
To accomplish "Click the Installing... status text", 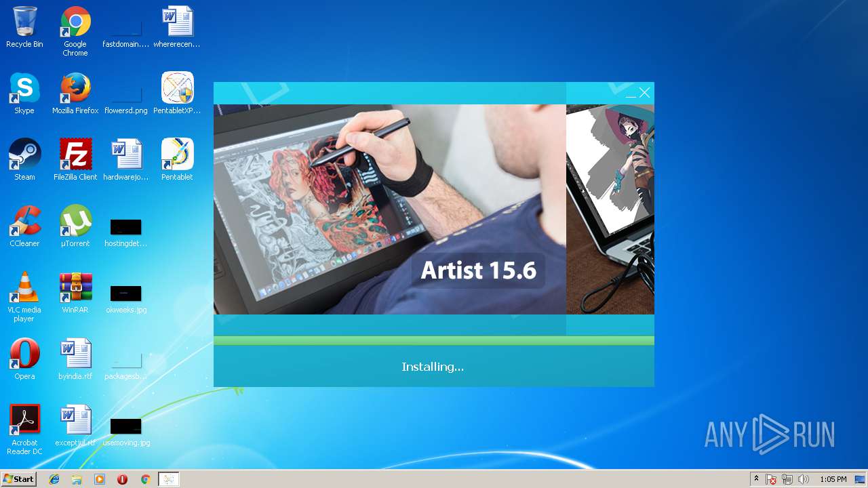I will (x=433, y=367).
